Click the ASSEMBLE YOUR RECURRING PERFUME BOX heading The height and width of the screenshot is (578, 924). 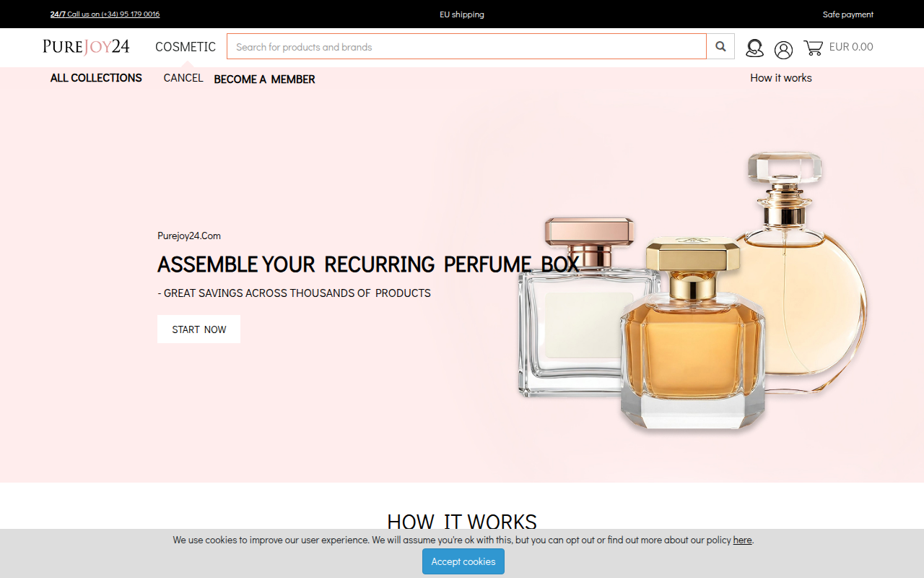click(368, 264)
